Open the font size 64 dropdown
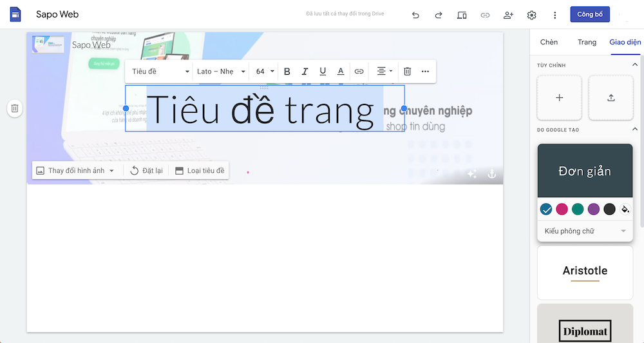The height and width of the screenshot is (343, 644). pyautogui.click(x=265, y=72)
